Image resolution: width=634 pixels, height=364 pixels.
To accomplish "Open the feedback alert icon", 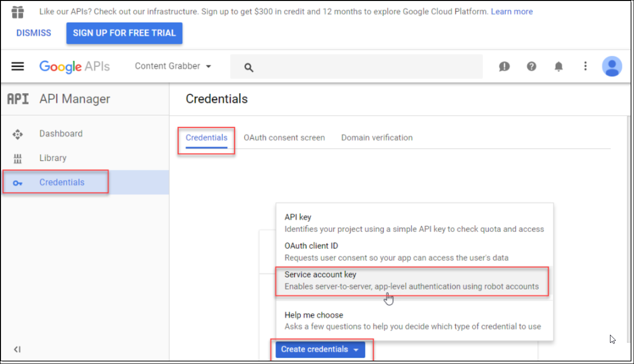I will (504, 67).
